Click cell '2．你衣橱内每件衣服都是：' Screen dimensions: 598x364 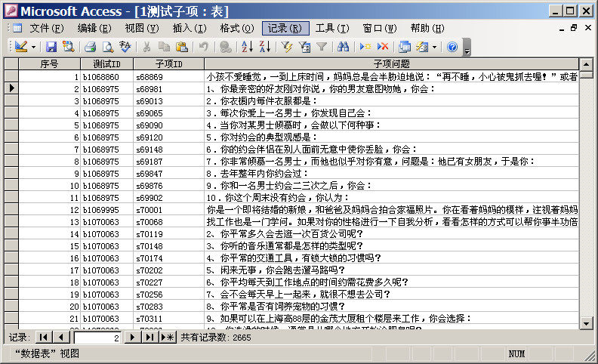(x=392, y=101)
